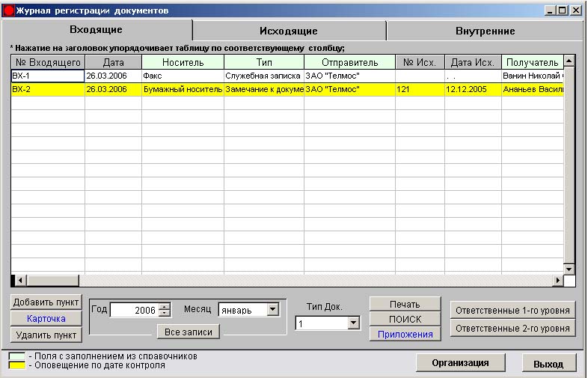Viewport: 588px width, 378px height.
Task: Launch the ПОИСК search button
Action: 405,319
